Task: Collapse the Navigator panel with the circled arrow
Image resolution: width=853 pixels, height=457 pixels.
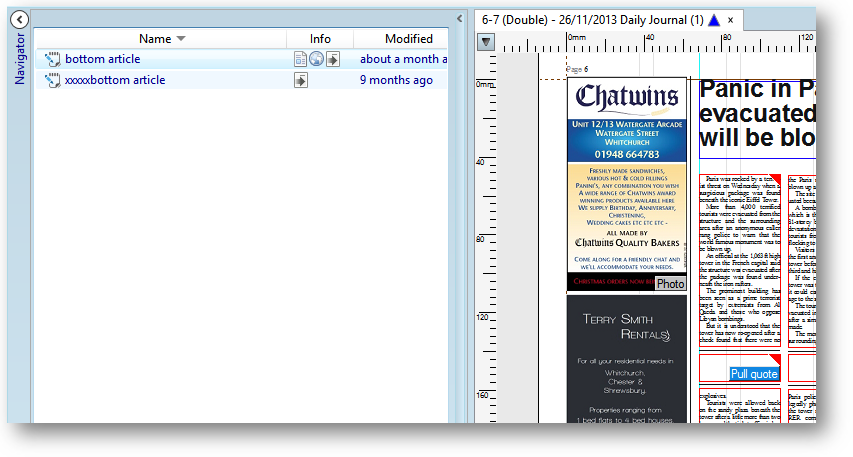Action: coord(20,19)
